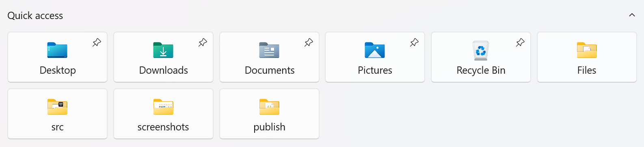Unpin Desktop using its pin icon
644x147 pixels.
click(97, 43)
